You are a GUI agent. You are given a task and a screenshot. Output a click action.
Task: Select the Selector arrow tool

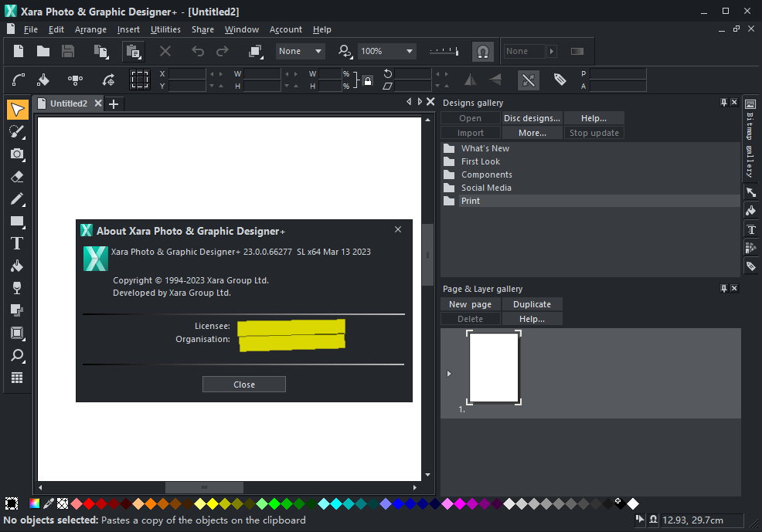(17, 110)
